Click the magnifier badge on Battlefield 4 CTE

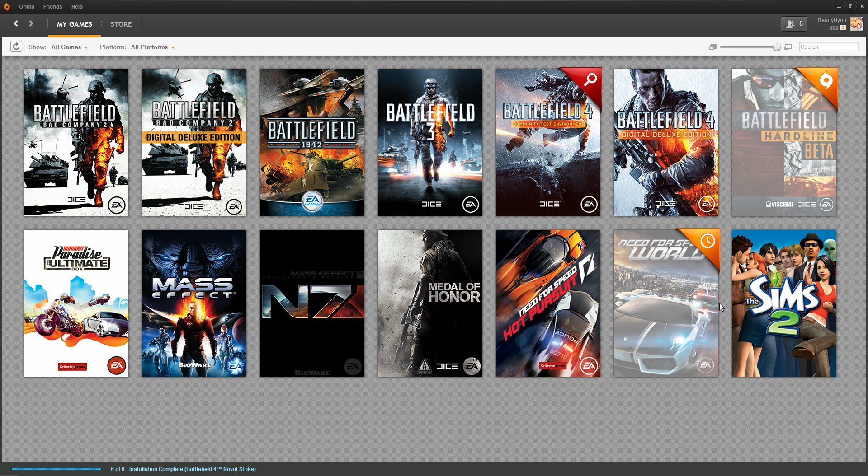pos(590,80)
